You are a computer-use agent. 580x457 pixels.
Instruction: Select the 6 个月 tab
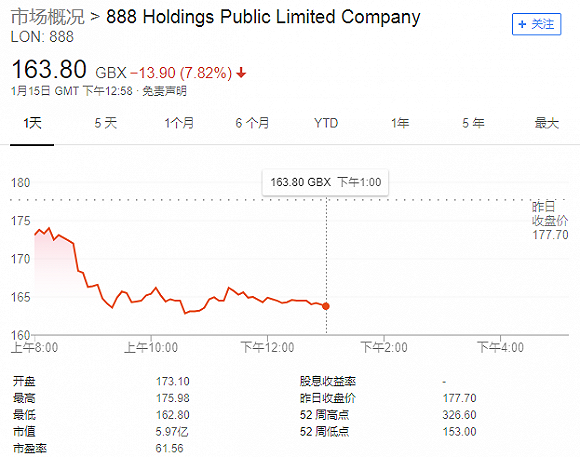pos(252,123)
